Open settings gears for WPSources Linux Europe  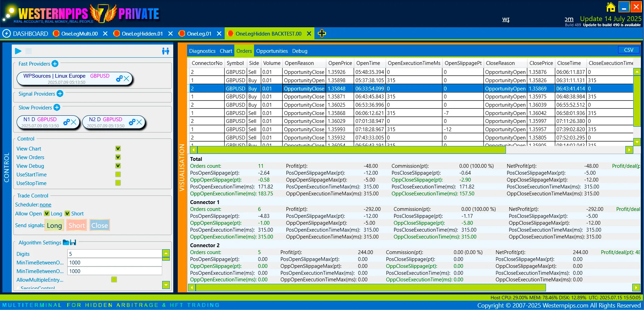pyautogui.click(x=119, y=78)
